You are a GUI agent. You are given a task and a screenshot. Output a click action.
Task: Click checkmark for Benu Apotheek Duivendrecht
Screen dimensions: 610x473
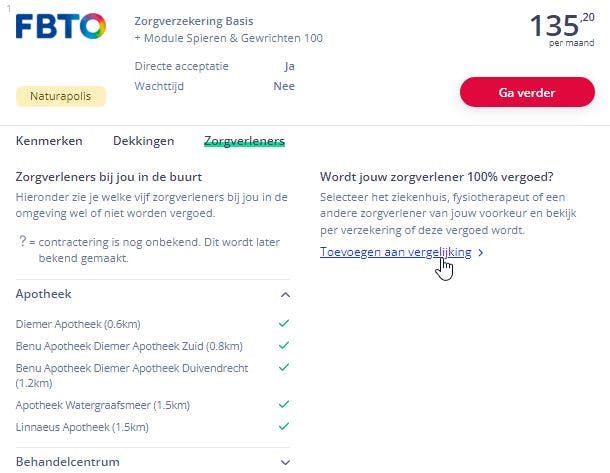click(284, 367)
